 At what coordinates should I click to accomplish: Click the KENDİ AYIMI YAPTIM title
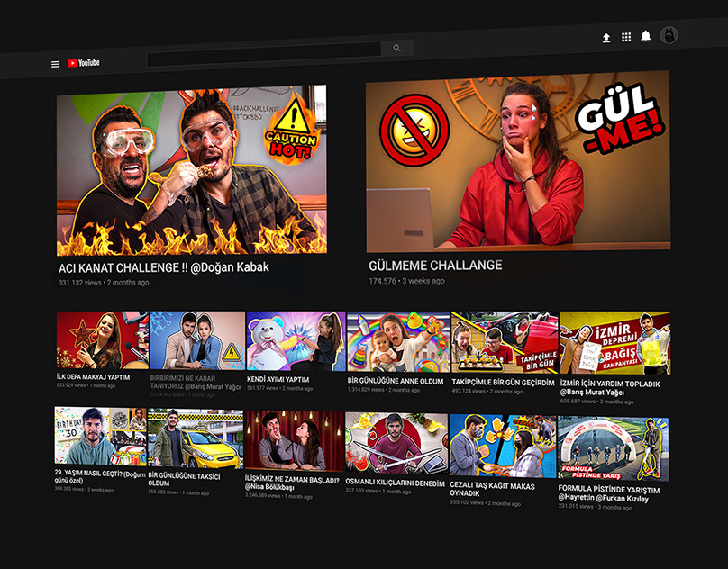(278, 379)
